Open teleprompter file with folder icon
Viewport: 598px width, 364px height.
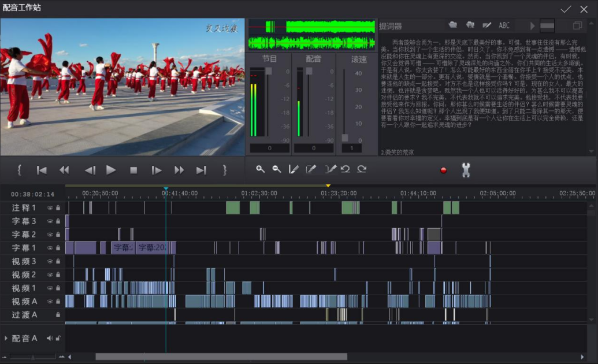click(453, 25)
